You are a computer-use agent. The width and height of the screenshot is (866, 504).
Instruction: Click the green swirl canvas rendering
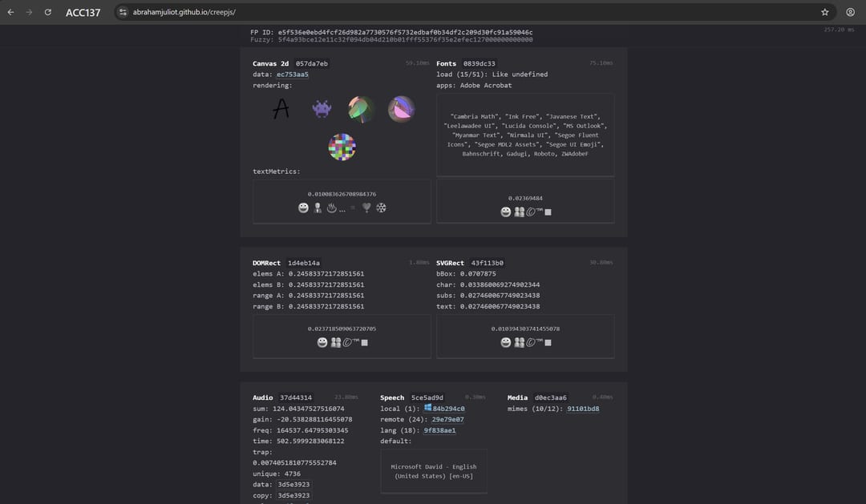(x=361, y=109)
